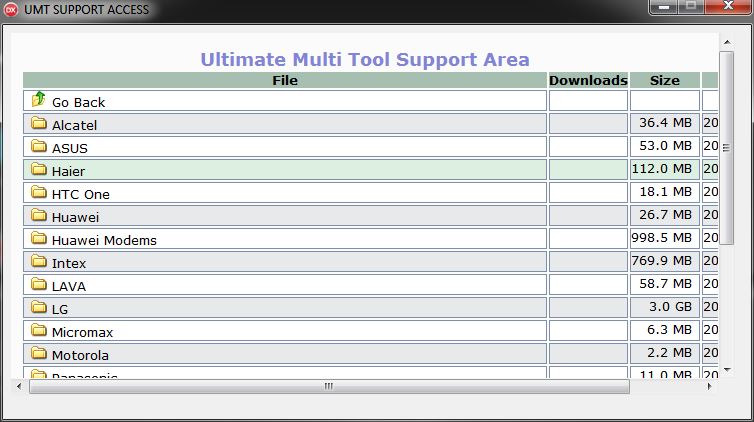Click the UMT app icon in title bar
This screenshot has width=754, height=422.
pyautogui.click(x=11, y=9)
